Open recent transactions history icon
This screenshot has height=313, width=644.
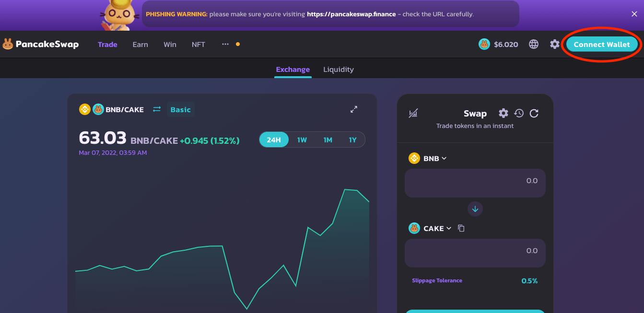519,113
